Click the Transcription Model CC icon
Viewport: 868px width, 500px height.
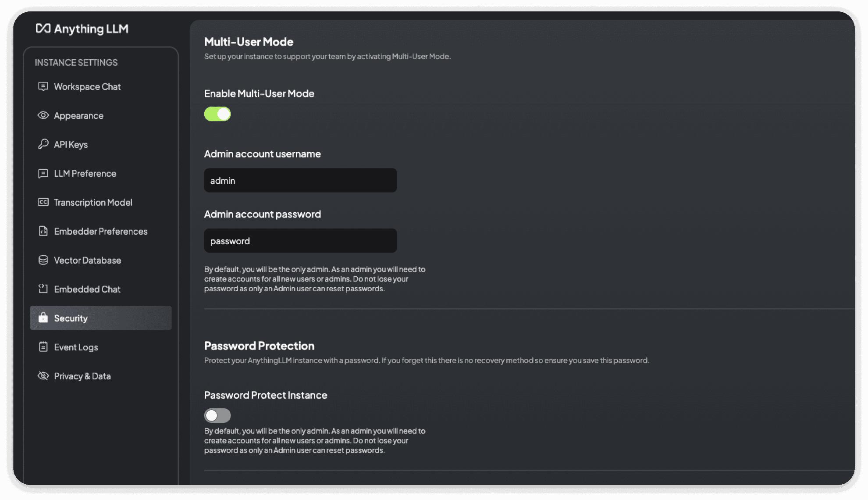coord(43,202)
